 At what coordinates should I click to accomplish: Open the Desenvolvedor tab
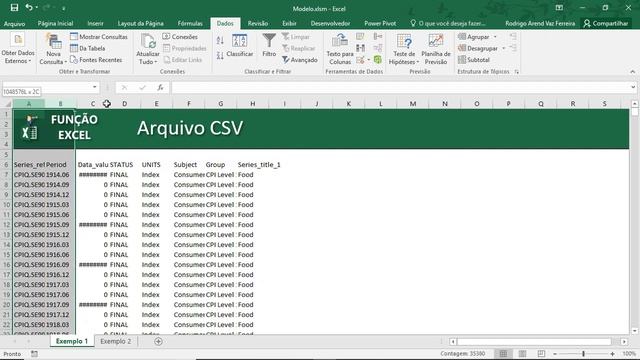click(x=330, y=23)
